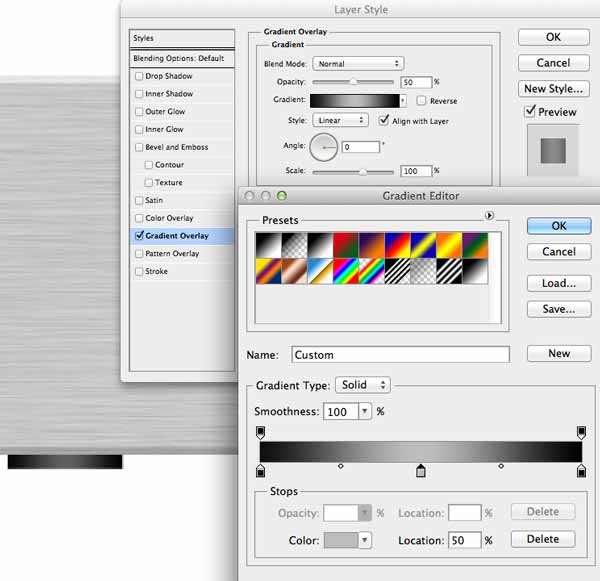The width and height of the screenshot is (600, 581).
Task: Click the Opacity slider in Gradient Overlay
Action: (x=353, y=82)
